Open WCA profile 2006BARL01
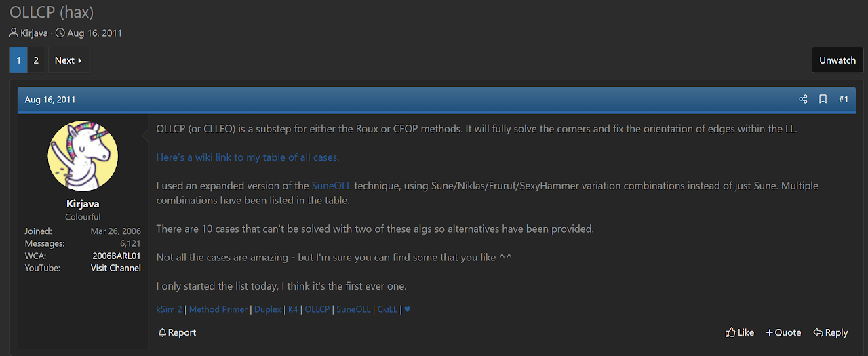The height and width of the screenshot is (356, 868). 117,256
